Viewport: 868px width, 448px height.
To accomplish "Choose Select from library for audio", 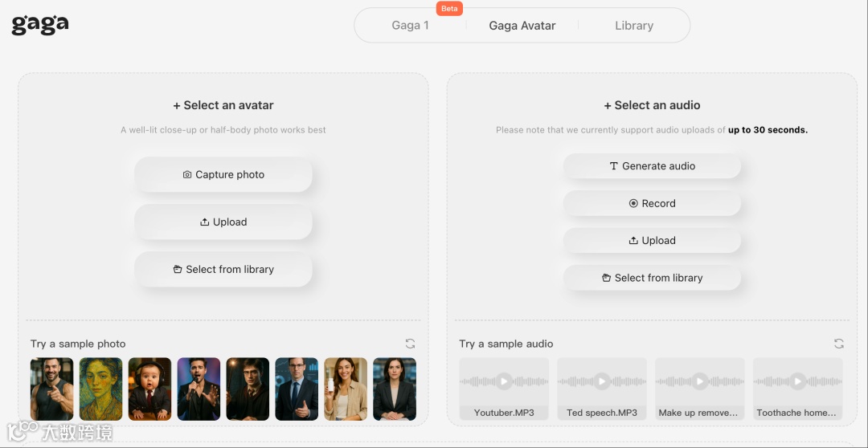I will (652, 278).
